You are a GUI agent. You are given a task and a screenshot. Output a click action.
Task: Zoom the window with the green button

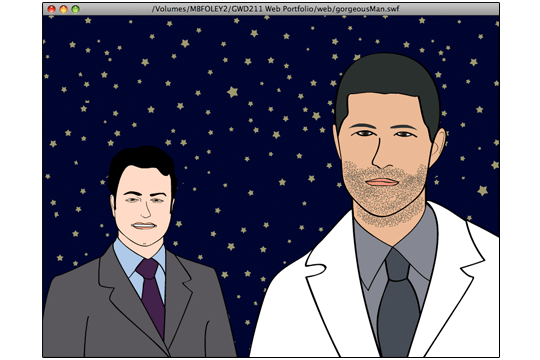[75, 9]
